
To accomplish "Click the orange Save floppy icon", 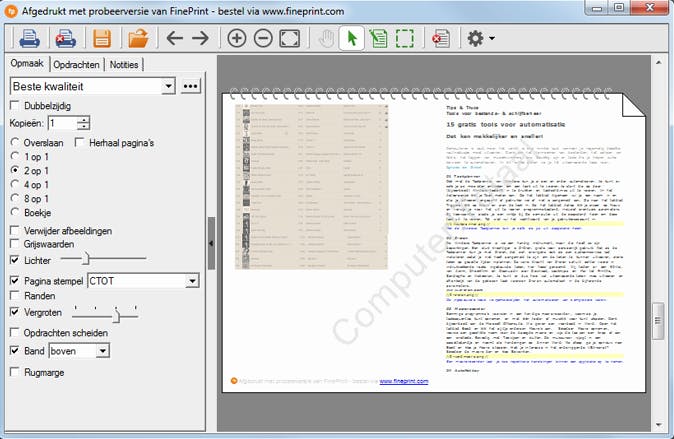I will 102,39.
